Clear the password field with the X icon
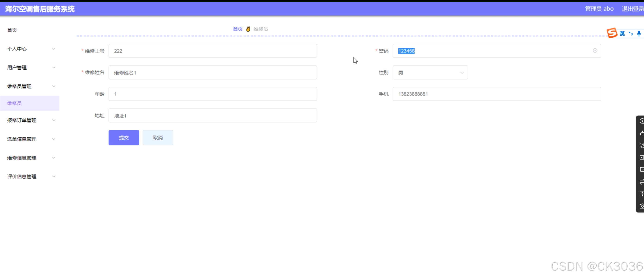 click(x=595, y=51)
